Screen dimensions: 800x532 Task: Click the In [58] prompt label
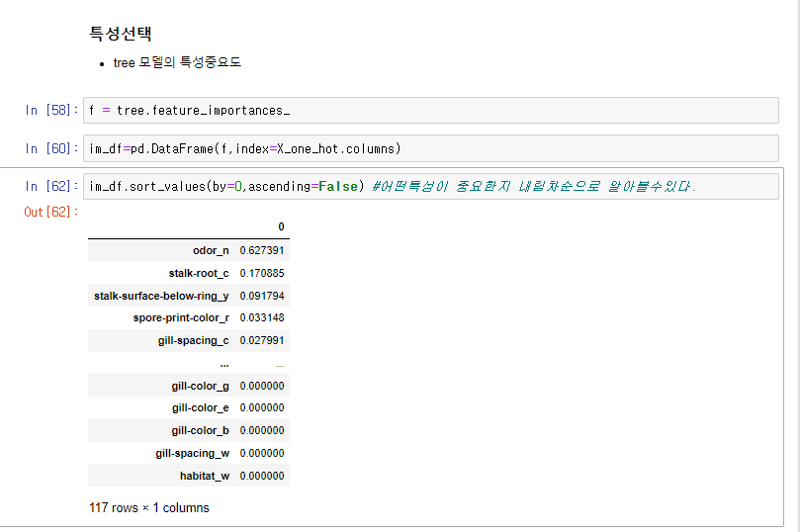click(x=51, y=110)
